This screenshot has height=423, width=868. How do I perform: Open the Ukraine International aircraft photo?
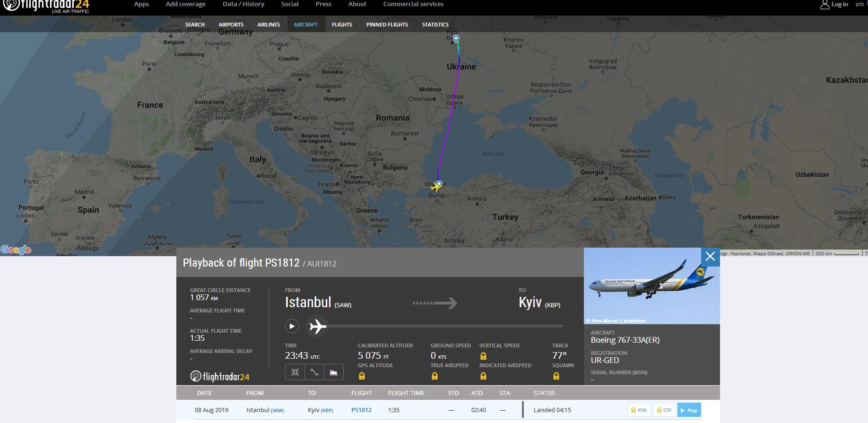651,285
